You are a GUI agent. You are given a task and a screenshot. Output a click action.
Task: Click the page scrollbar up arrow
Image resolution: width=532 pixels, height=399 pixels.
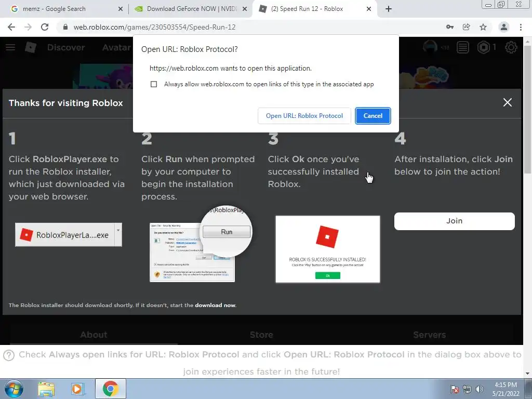(x=527, y=41)
